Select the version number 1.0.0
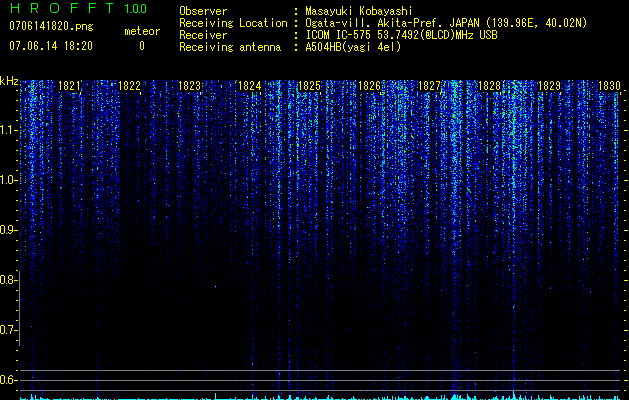The width and height of the screenshot is (629, 400). point(136,9)
